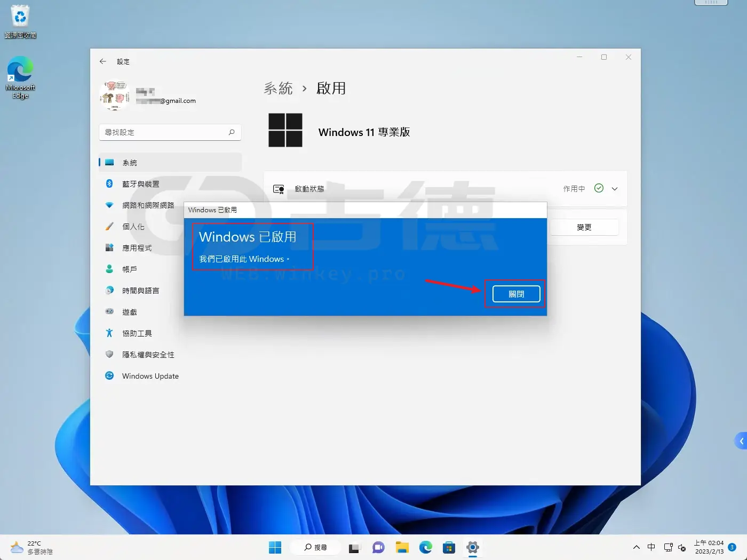747x560 pixels.
Task: Open the notification count badge
Action: [732, 547]
